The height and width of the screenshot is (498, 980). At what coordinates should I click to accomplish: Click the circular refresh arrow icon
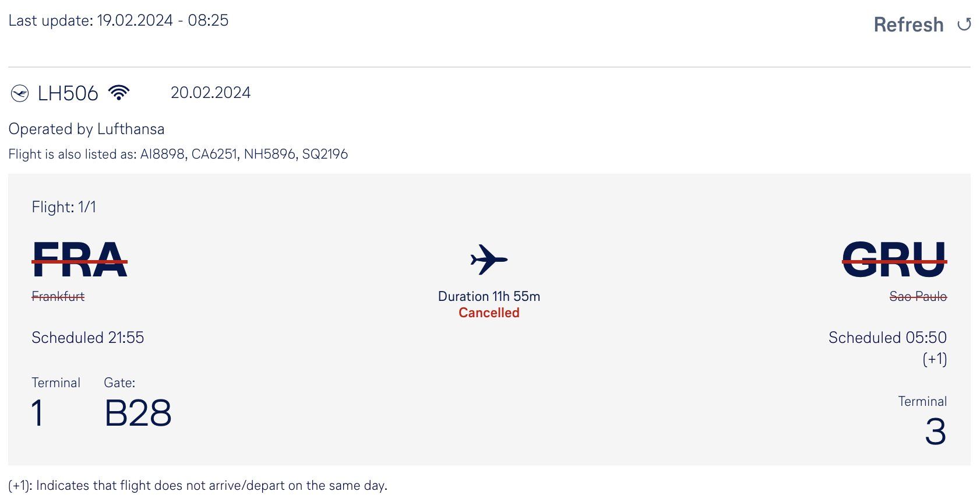(964, 24)
